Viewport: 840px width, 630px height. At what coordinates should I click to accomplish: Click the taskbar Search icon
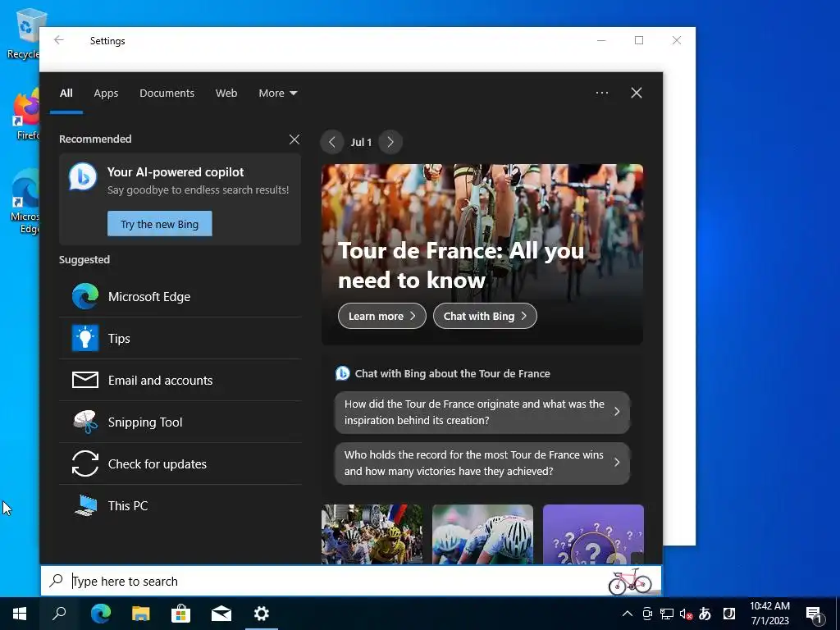(x=59, y=614)
